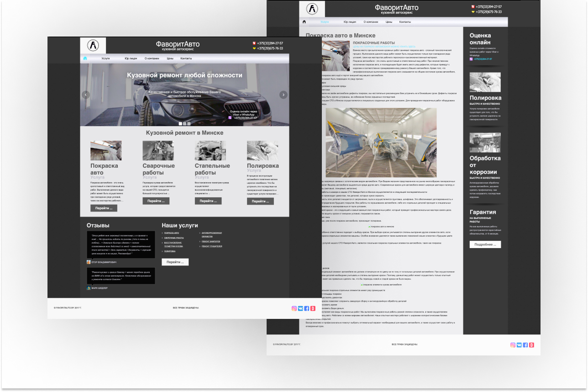Click the Facebook icon in the left page footer
Viewport: 588px width, 392px height.
pos(307,308)
